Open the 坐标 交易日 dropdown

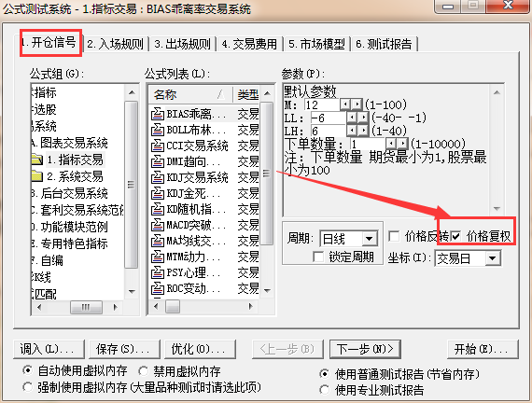pos(492,258)
